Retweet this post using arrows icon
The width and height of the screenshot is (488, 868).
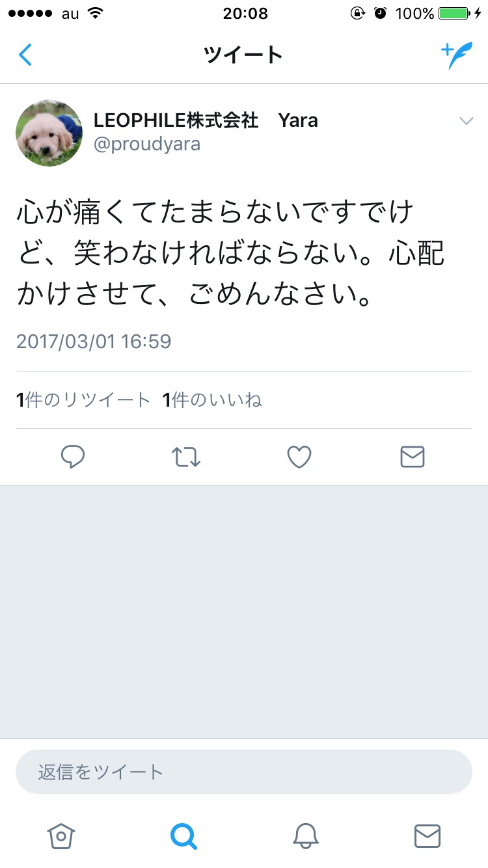tap(187, 457)
